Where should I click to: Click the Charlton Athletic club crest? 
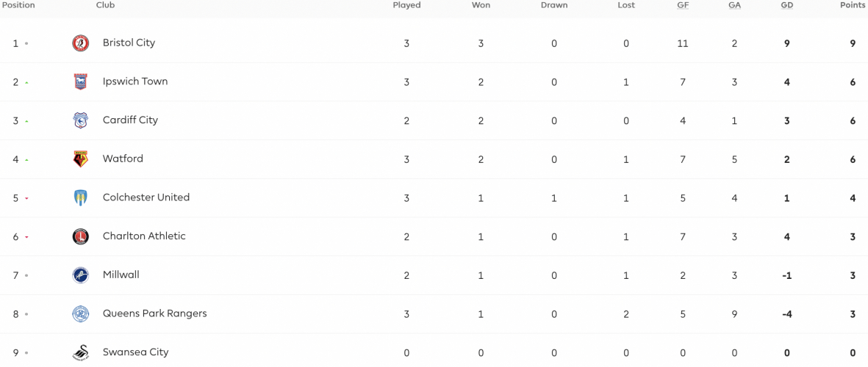[80, 236]
